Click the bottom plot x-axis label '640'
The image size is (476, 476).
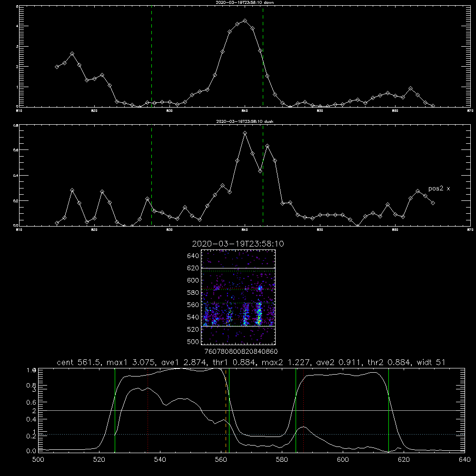(x=465, y=460)
